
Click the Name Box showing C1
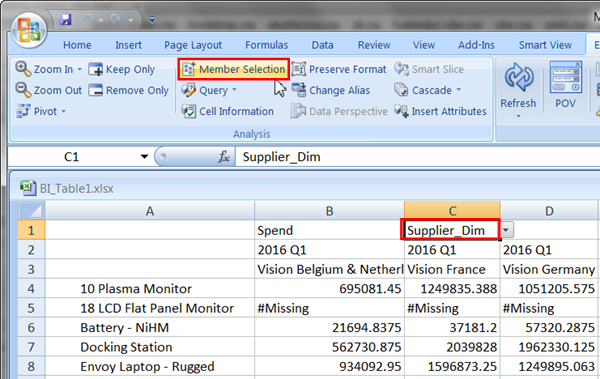tap(72, 157)
